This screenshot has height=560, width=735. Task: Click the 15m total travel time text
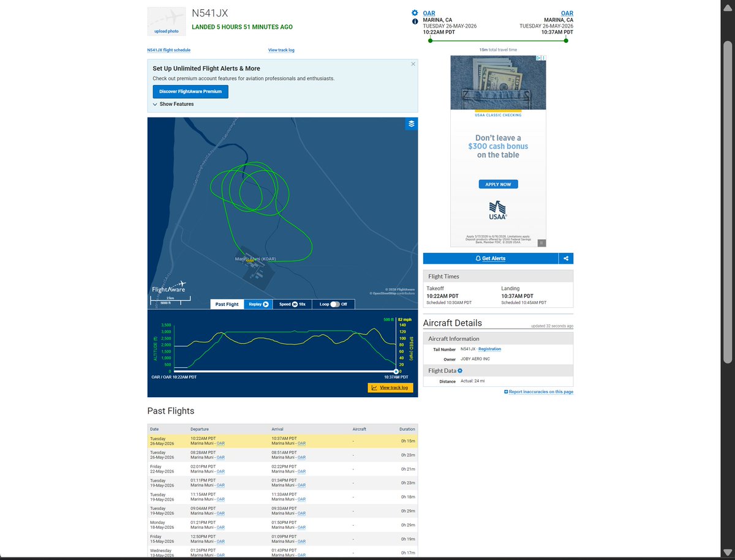point(498,50)
